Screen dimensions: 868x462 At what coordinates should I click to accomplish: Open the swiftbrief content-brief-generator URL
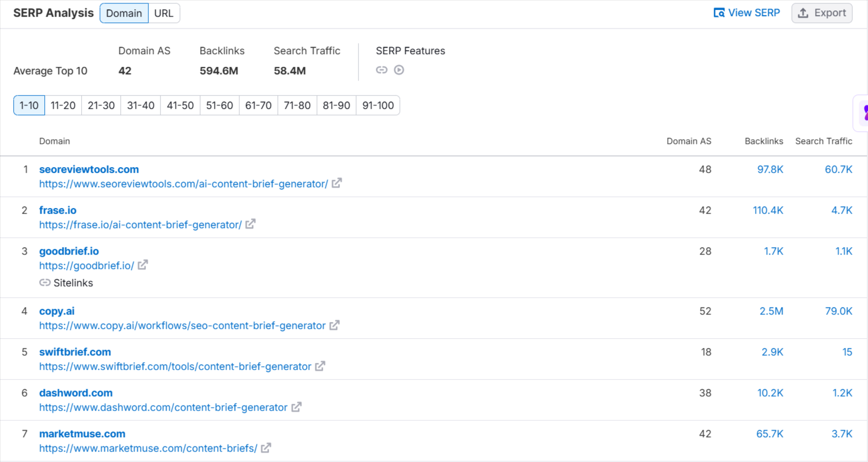[x=175, y=366]
